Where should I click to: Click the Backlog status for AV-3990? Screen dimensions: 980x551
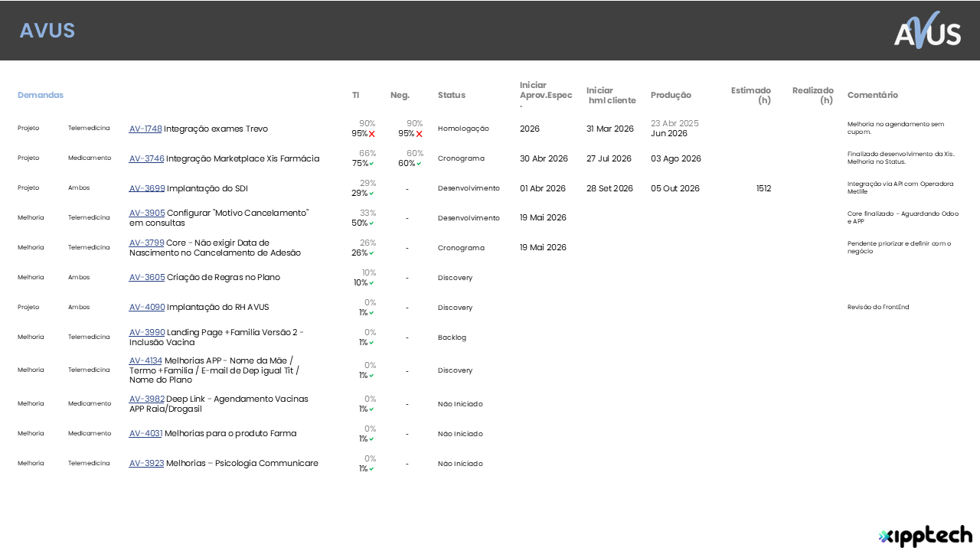pyautogui.click(x=452, y=337)
